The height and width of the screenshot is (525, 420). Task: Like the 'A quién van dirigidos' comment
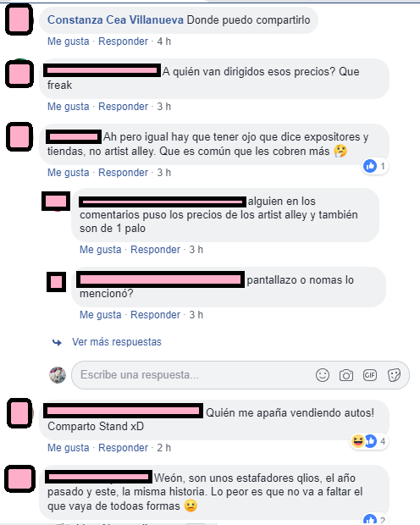(69, 107)
